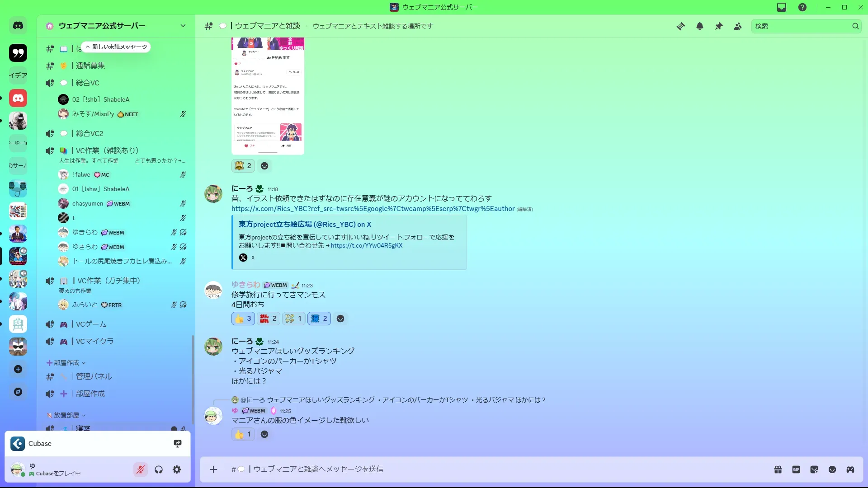Expand ウェブマニア公式サーバー server dropdown

click(183, 26)
